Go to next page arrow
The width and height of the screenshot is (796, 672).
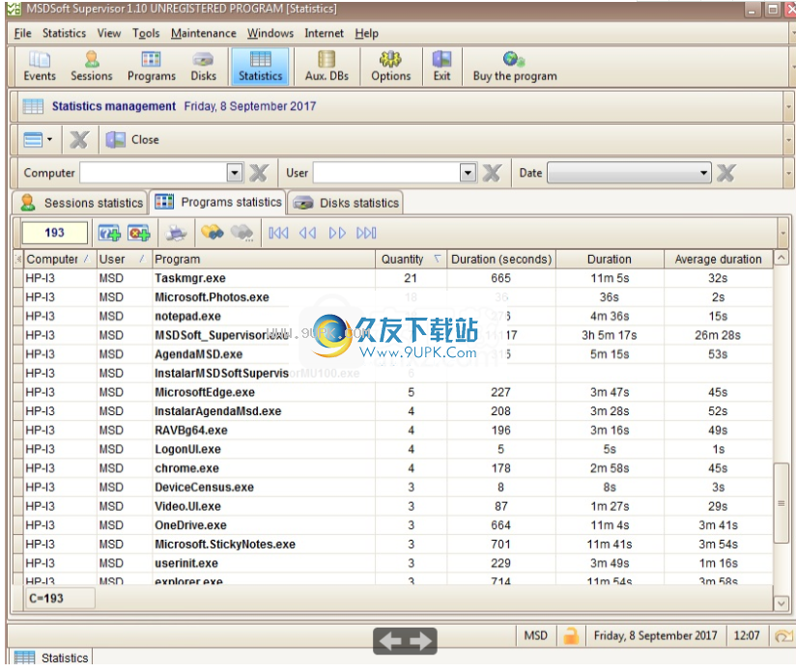[x=337, y=233]
